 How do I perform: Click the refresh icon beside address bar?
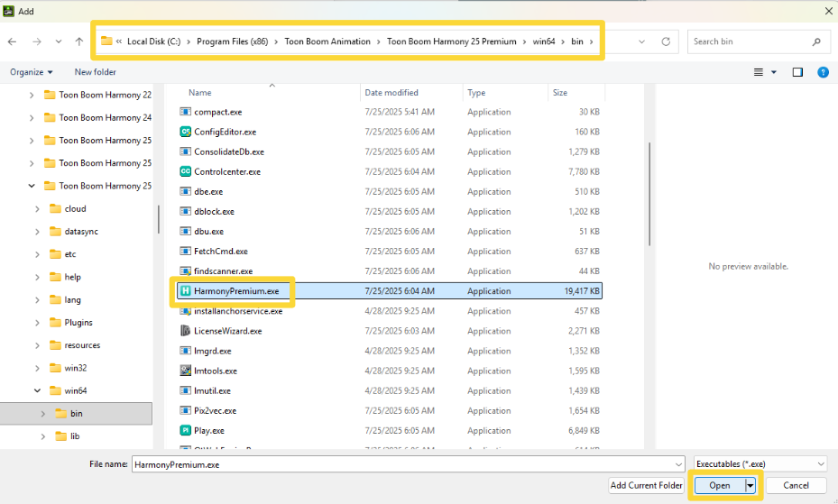666,41
